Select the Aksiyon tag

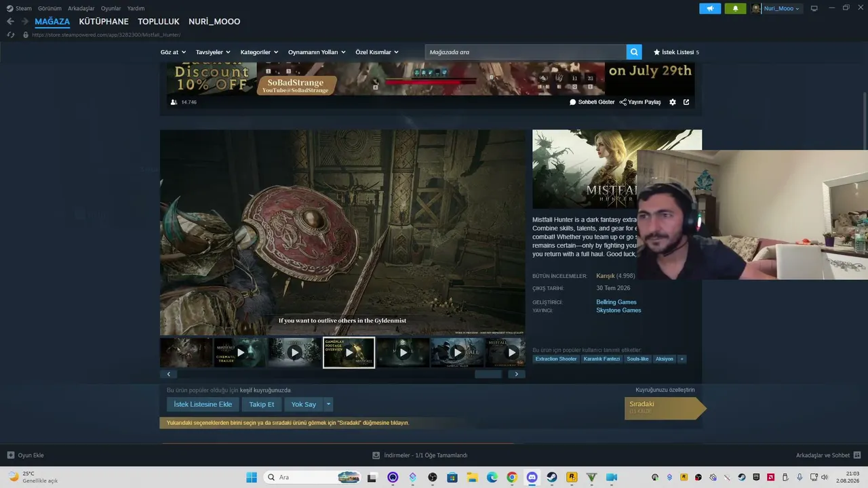[x=665, y=359]
